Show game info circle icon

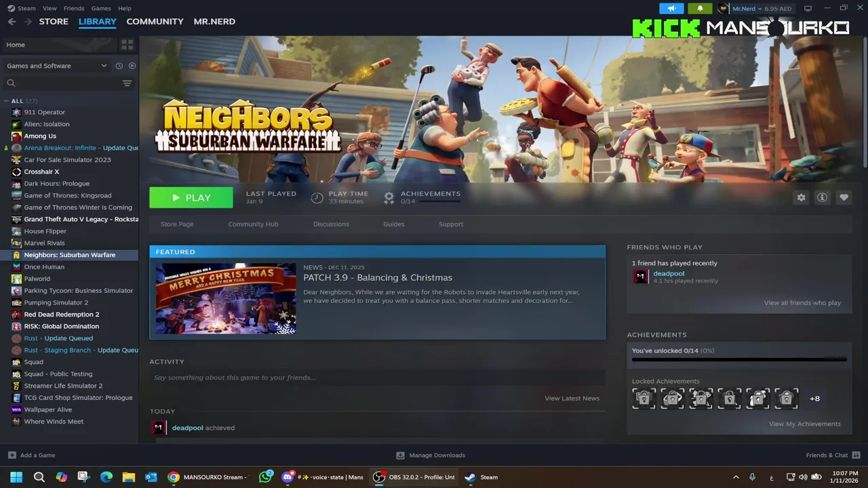click(822, 197)
